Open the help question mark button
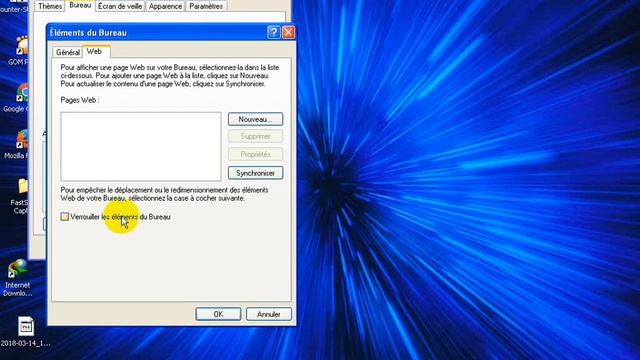 273,32
